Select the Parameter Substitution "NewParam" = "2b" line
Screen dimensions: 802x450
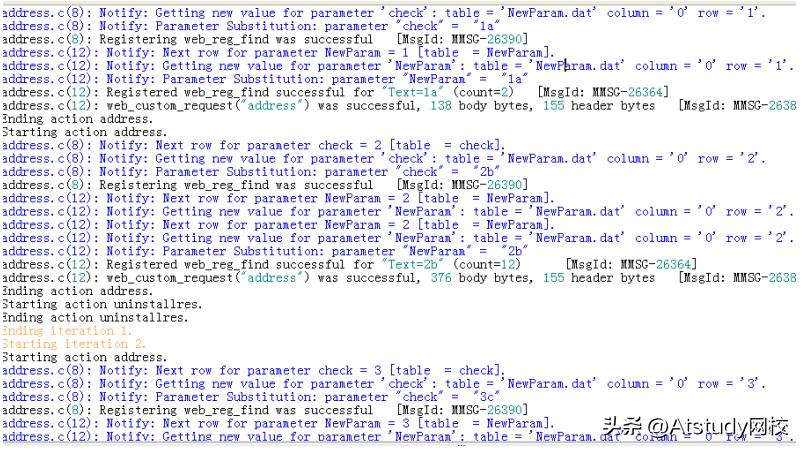click(265, 251)
